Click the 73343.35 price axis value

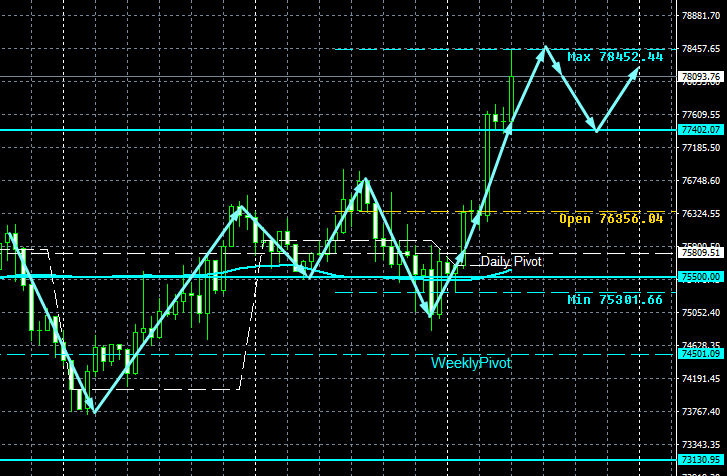point(701,444)
